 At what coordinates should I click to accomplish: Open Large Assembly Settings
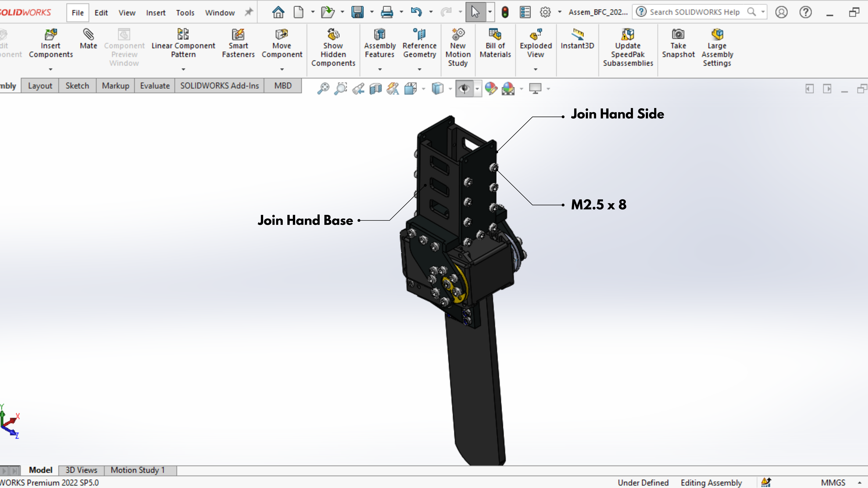pyautogui.click(x=717, y=47)
